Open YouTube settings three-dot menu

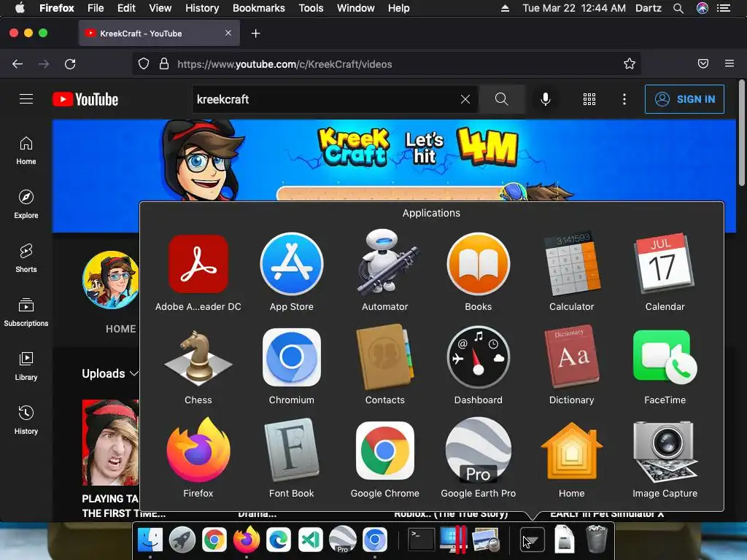tap(624, 99)
